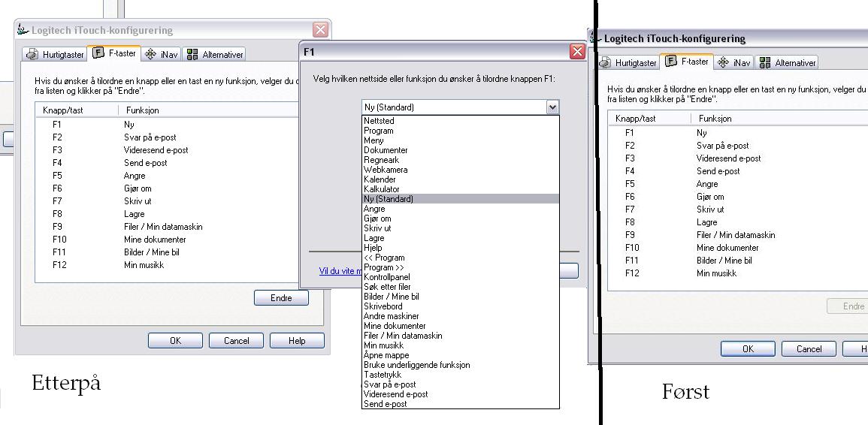
Task: Pick Tastetrykk from the dropdown list
Action: coord(460,375)
